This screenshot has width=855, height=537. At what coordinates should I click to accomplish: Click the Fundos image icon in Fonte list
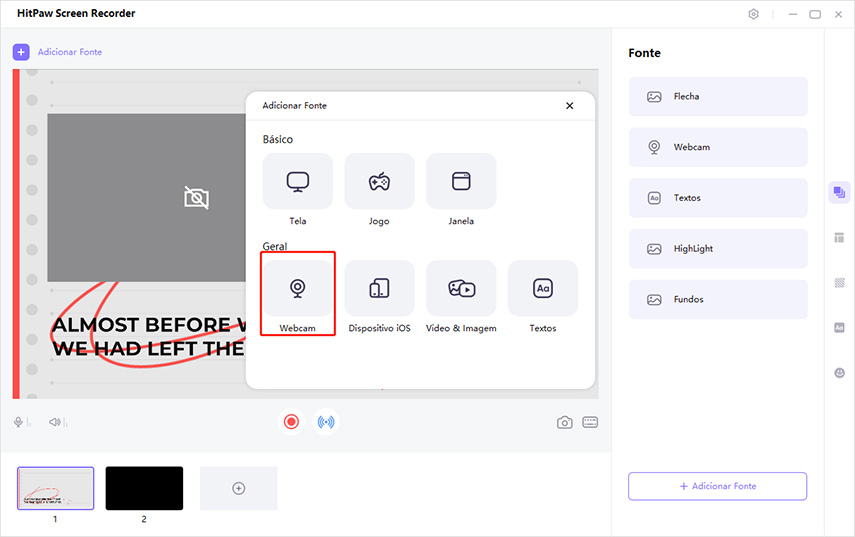coord(654,299)
